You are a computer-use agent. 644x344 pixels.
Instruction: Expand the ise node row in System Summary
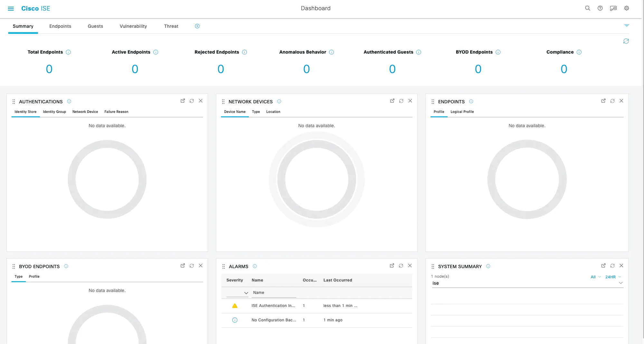[x=621, y=283]
